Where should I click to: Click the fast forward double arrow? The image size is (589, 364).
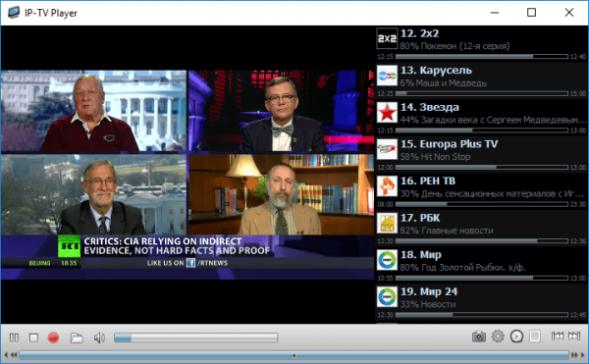(x=574, y=354)
